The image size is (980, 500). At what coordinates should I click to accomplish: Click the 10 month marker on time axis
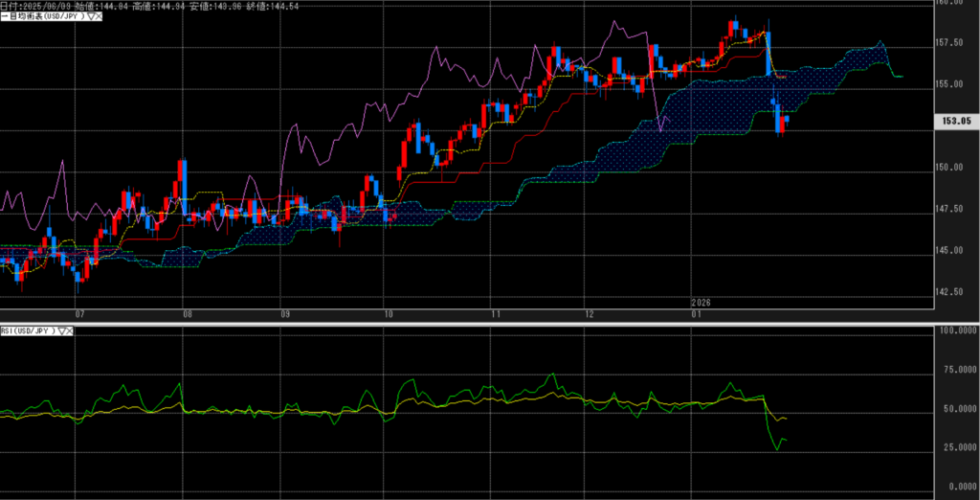(x=388, y=313)
